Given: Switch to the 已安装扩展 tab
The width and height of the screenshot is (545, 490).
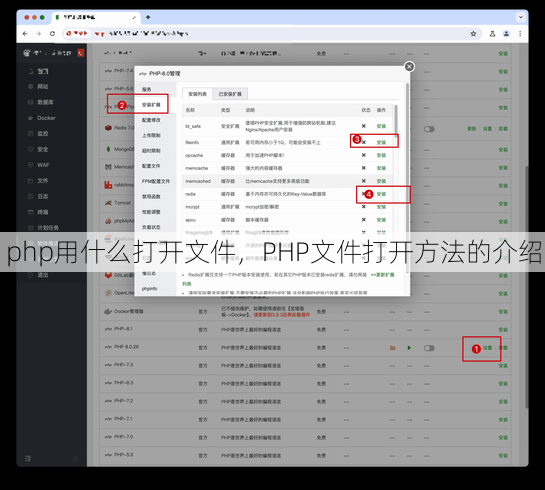Looking at the screenshot, I should point(230,94).
